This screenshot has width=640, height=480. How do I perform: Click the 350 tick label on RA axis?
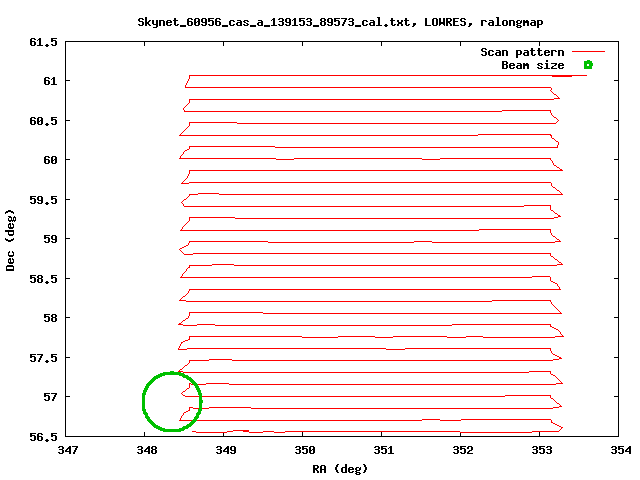pyautogui.click(x=304, y=451)
